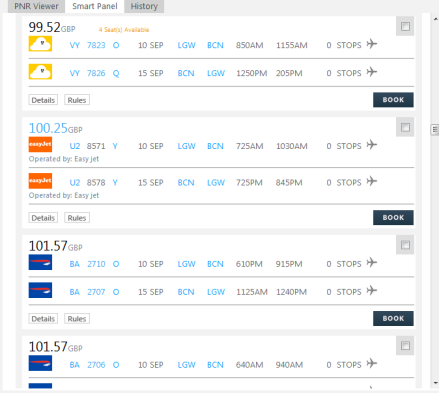Click flight number link 7823
This screenshot has height=393, width=439.
96,45
